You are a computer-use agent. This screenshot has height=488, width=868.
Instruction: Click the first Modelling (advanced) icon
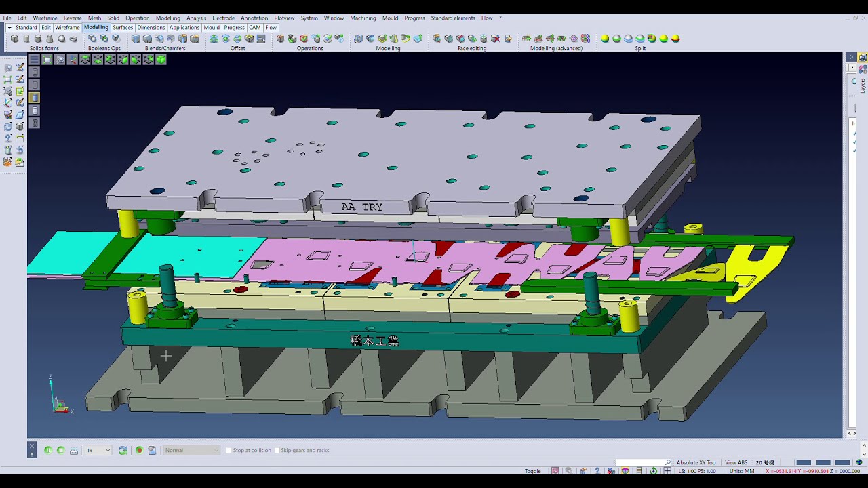click(526, 39)
